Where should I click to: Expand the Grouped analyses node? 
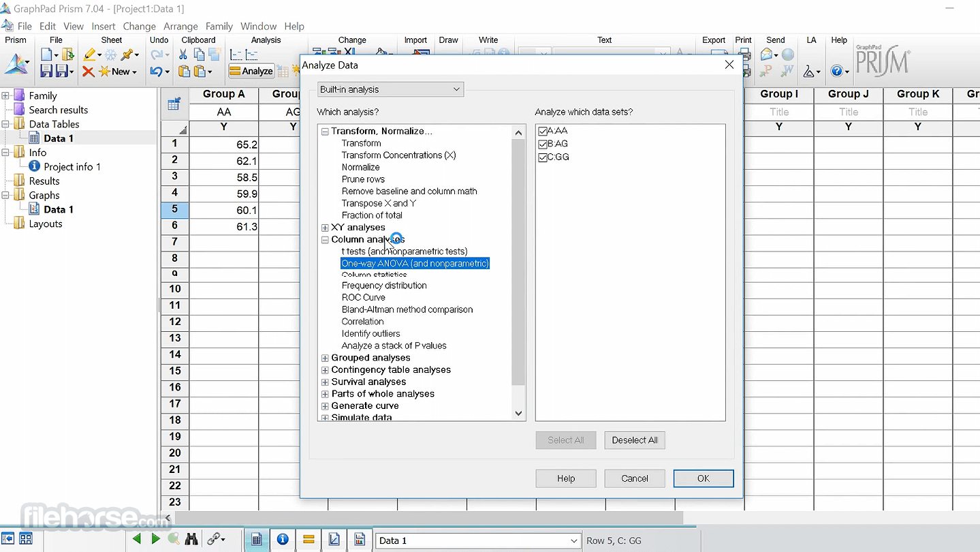[325, 358]
